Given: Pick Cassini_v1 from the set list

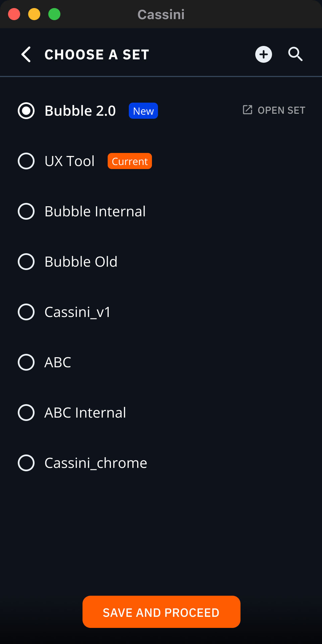Looking at the screenshot, I should 26,312.
